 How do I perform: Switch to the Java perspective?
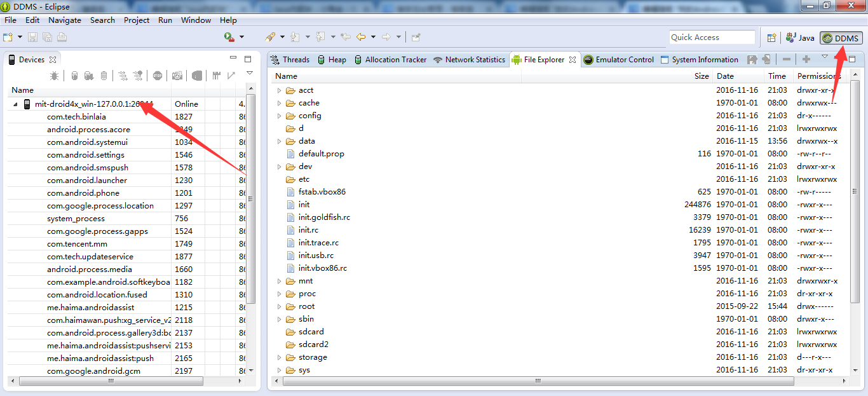[800, 38]
